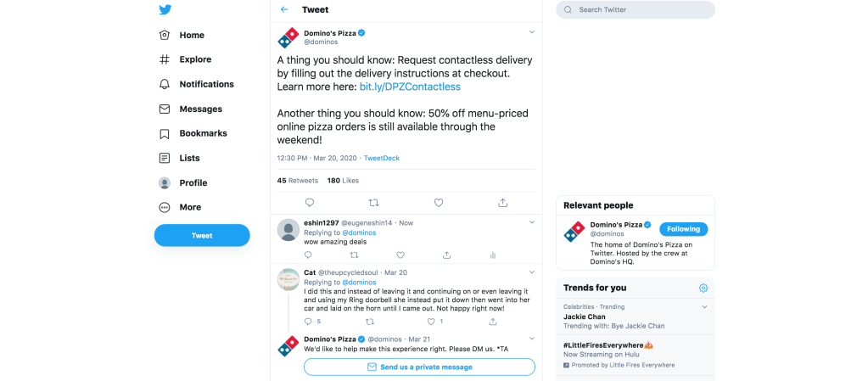This screenshot has width=868, height=381.
Task: Like the main Domino's tweet
Action: (439, 203)
